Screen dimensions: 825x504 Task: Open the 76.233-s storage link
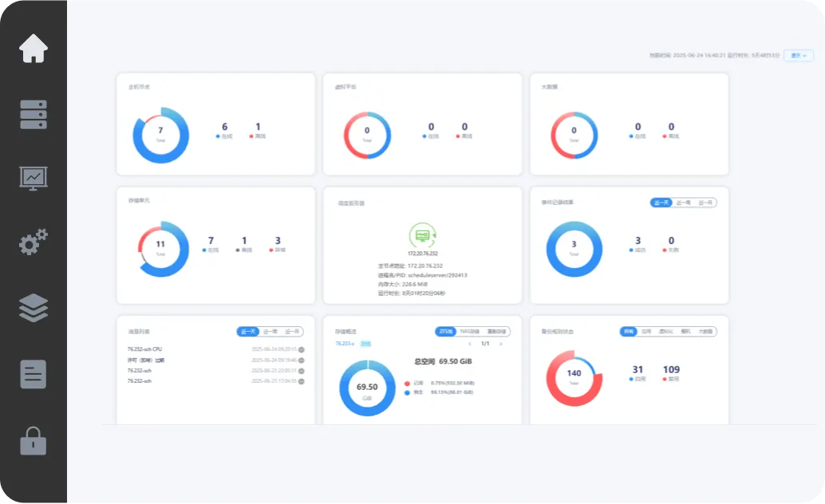(345, 344)
